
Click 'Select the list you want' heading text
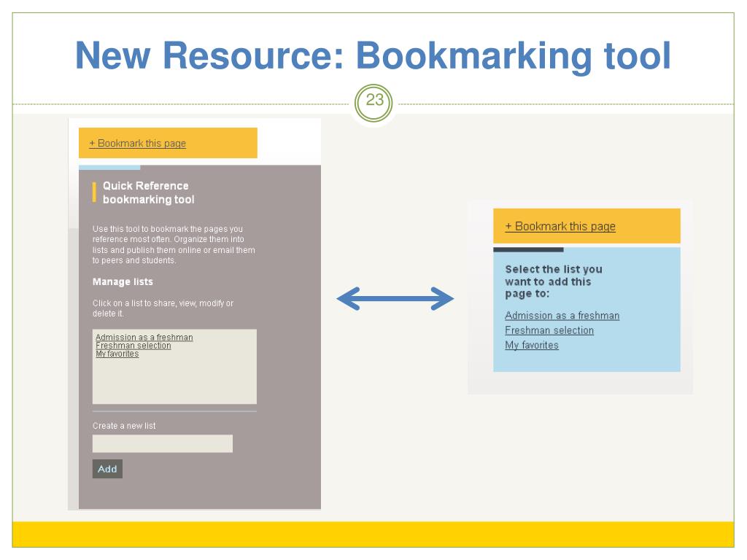pos(554,281)
